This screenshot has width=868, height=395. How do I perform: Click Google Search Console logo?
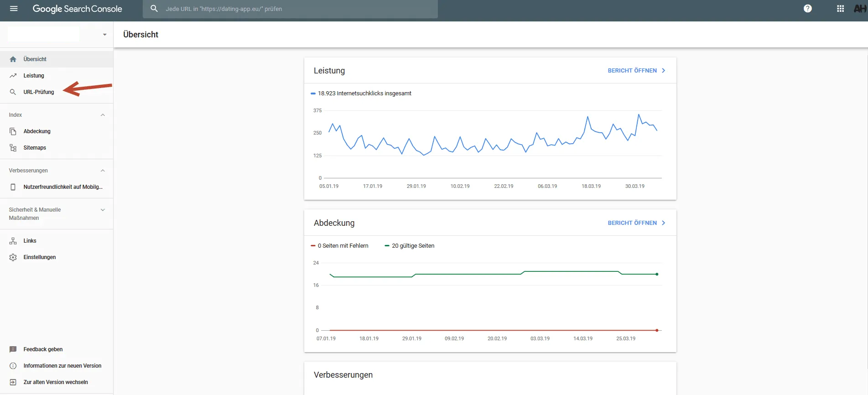77,9
